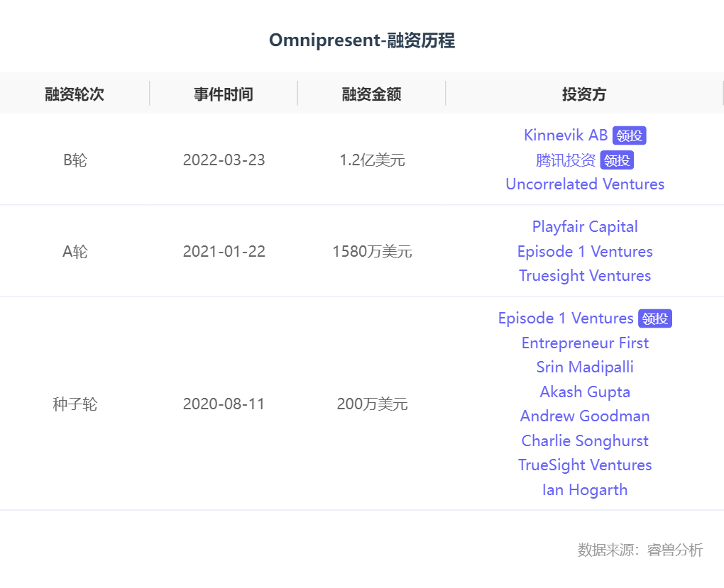Open the Akash Gupta investor link
The image size is (724, 588).
click(585, 392)
